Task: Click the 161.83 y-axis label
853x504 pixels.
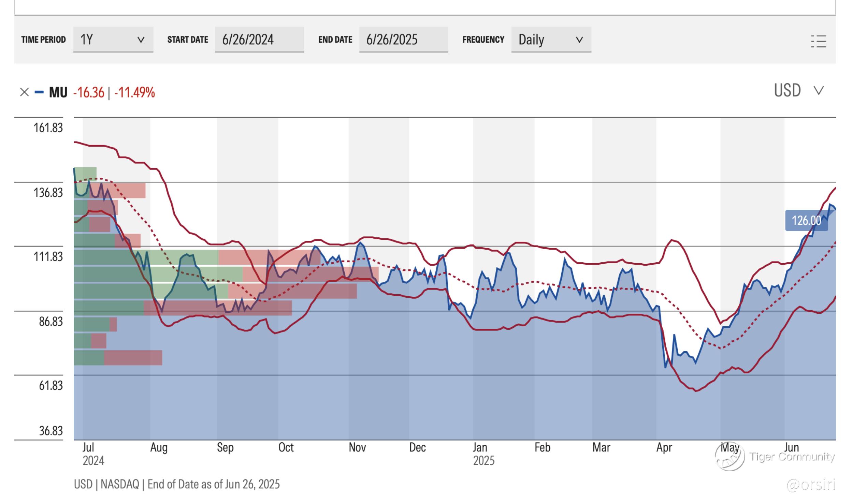Action: pos(48,128)
